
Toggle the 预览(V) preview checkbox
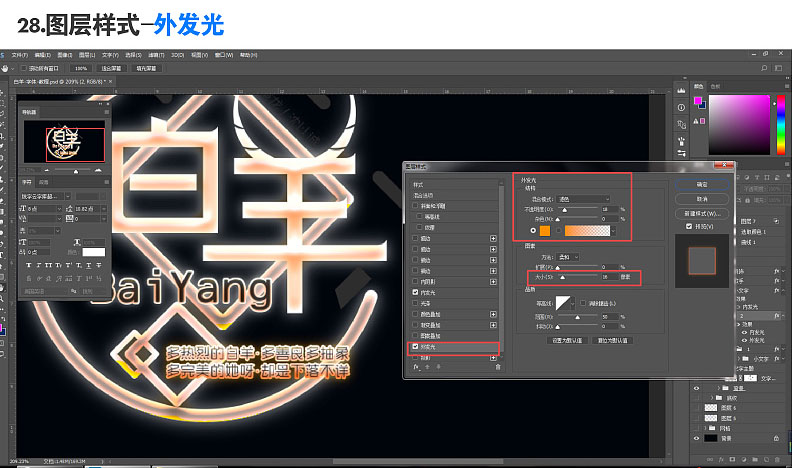(689, 226)
